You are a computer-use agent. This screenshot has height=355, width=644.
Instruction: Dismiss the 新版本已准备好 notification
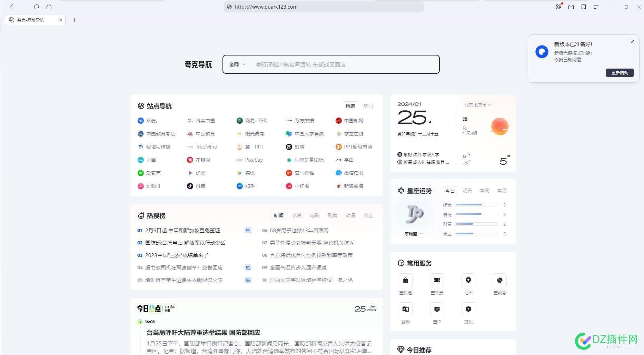(632, 42)
